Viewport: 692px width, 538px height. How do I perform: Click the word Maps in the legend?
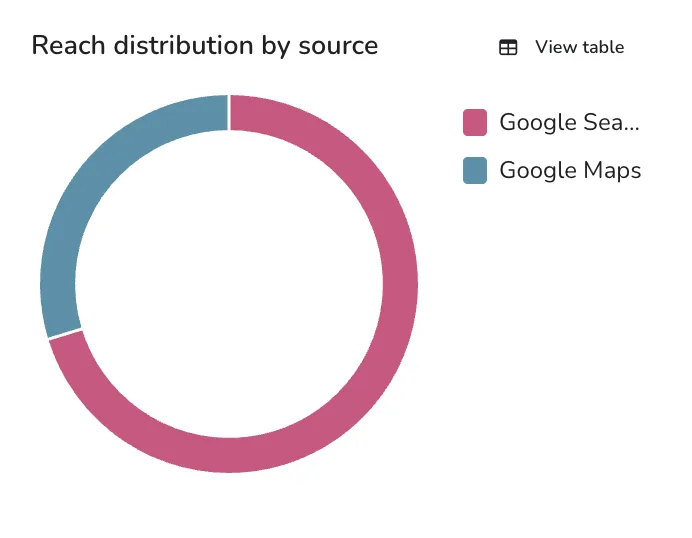click(612, 171)
